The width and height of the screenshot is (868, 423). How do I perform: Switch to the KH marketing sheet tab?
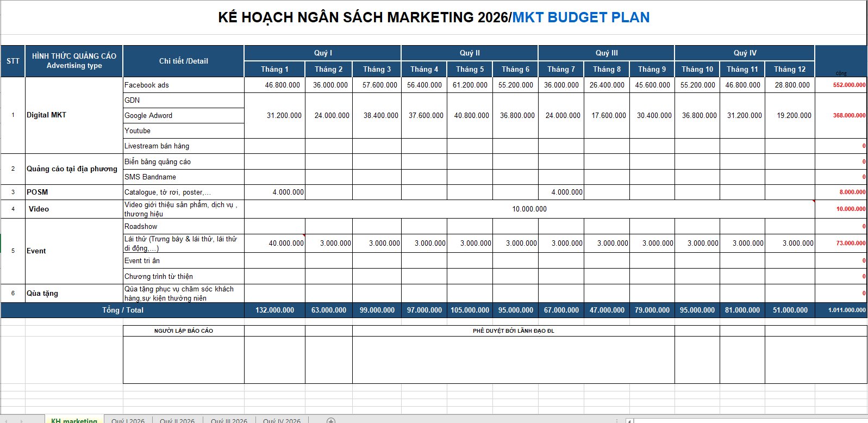tap(74, 420)
